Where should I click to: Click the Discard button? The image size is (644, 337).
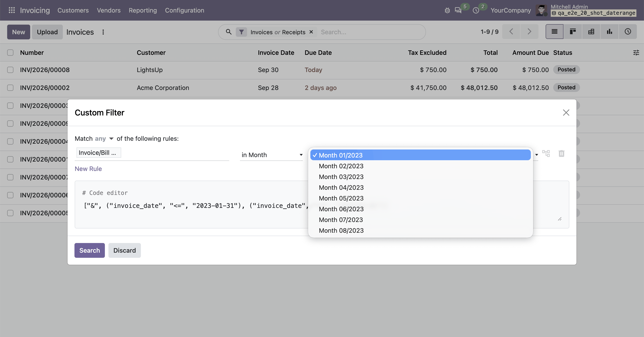point(125,250)
